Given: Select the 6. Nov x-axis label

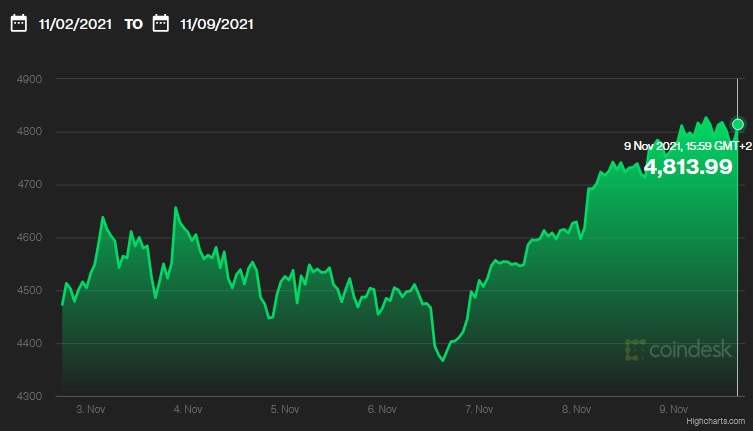Looking at the screenshot, I should point(382,409).
